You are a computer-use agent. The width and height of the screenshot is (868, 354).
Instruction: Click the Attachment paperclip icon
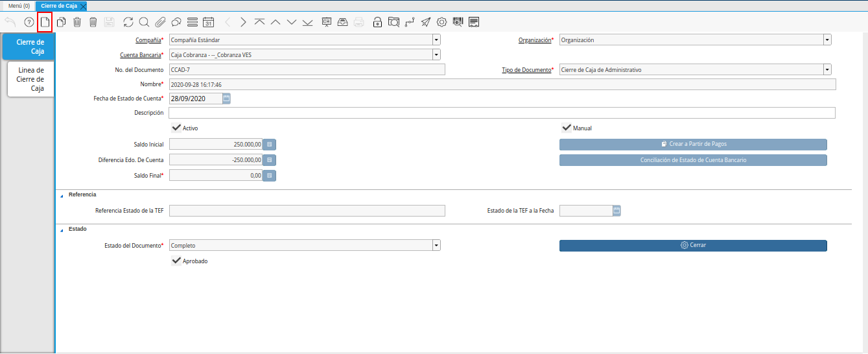pos(160,22)
